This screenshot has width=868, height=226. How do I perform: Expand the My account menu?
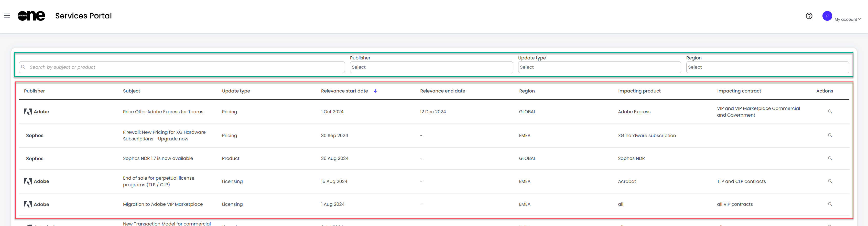pos(848,19)
